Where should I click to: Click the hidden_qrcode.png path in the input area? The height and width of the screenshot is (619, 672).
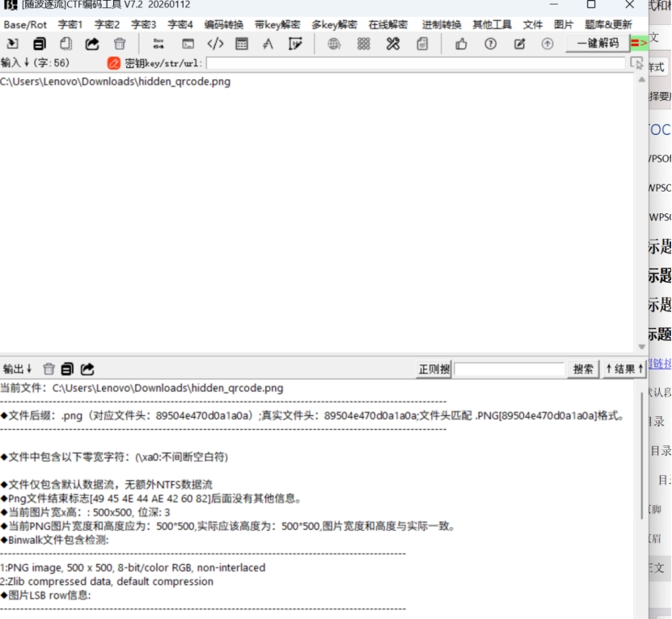tap(116, 82)
